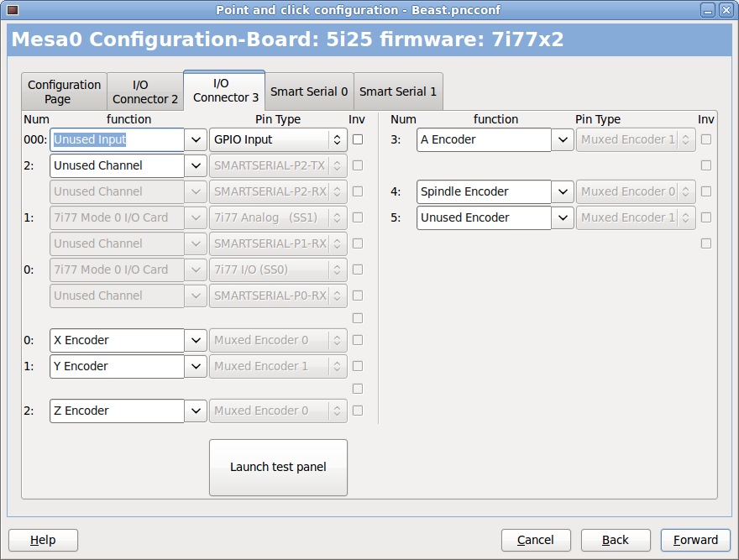This screenshot has height=560, width=739.
Task: Toggle Inv checkbox for 7i77 I/O (SS0)
Action: pyautogui.click(x=358, y=270)
